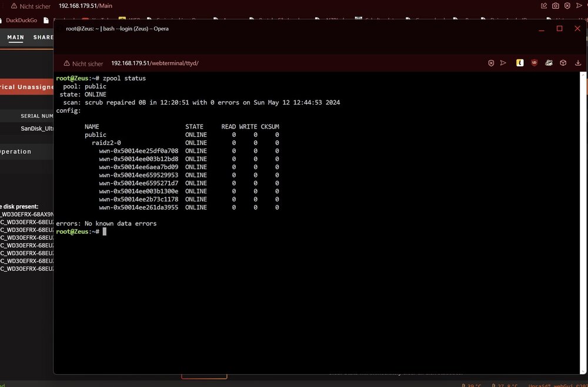Click disk wwn-0x50014ee2b73c1178
This screenshot has height=387, width=588.
[139, 199]
